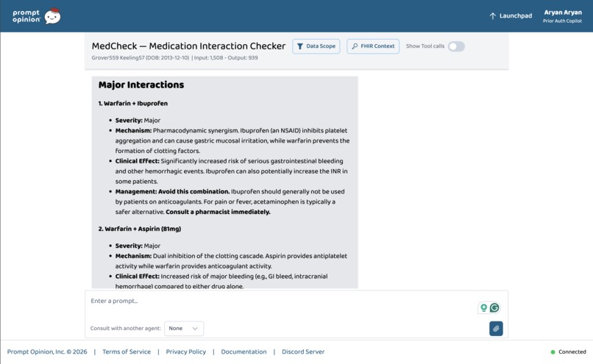Click the Prior Auth Copilot label
Image resolution: width=593 pixels, height=364 pixels.
(562, 21)
